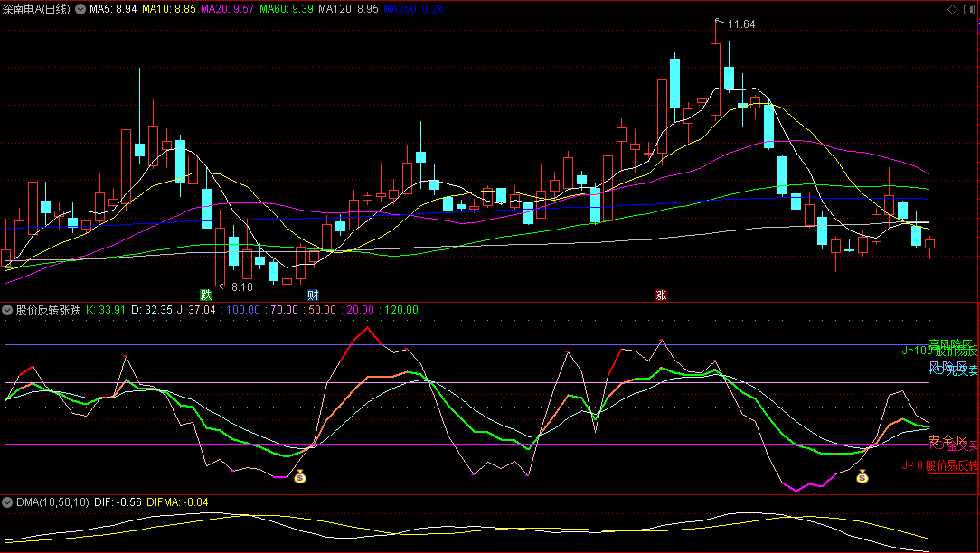
Task: Select the DIFMA: -0.04 value
Action: [177, 502]
